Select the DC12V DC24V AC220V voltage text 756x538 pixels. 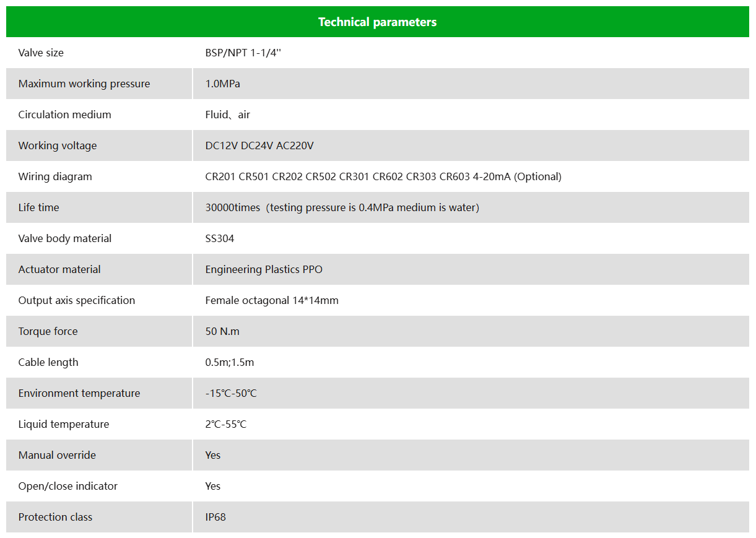coord(259,145)
